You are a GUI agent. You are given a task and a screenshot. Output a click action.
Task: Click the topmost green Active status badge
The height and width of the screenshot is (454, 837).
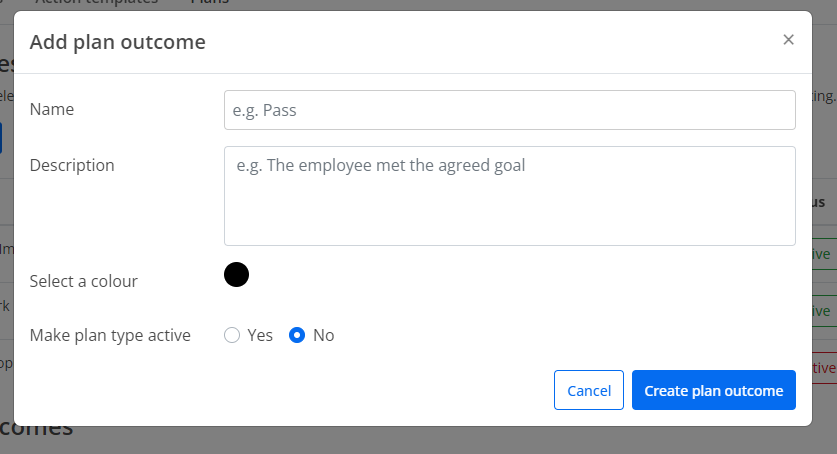824,254
